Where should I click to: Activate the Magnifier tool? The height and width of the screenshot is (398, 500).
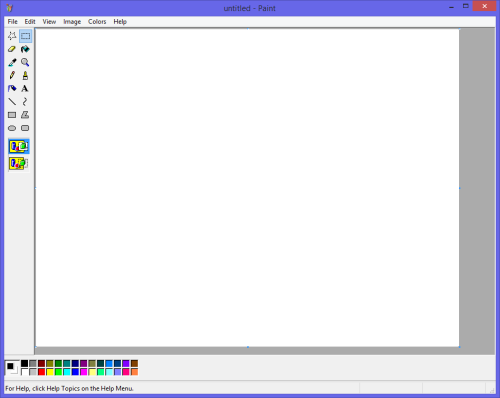[x=25, y=62]
